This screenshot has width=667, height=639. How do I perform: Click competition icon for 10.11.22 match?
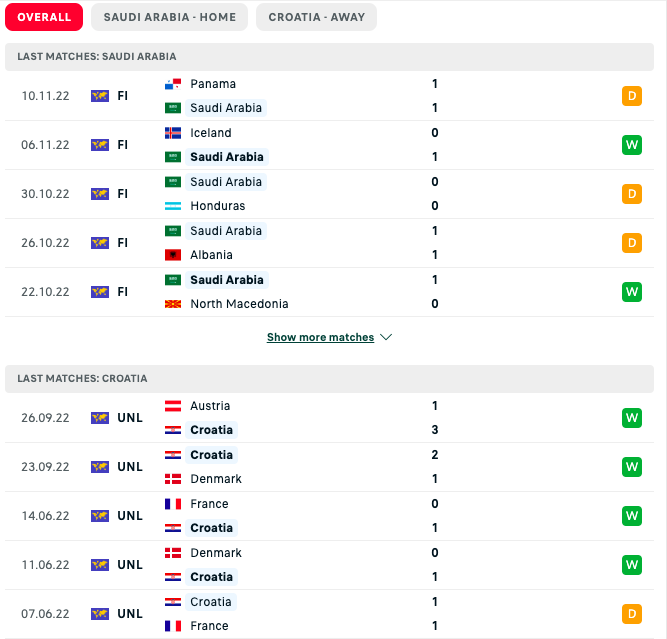click(x=100, y=96)
